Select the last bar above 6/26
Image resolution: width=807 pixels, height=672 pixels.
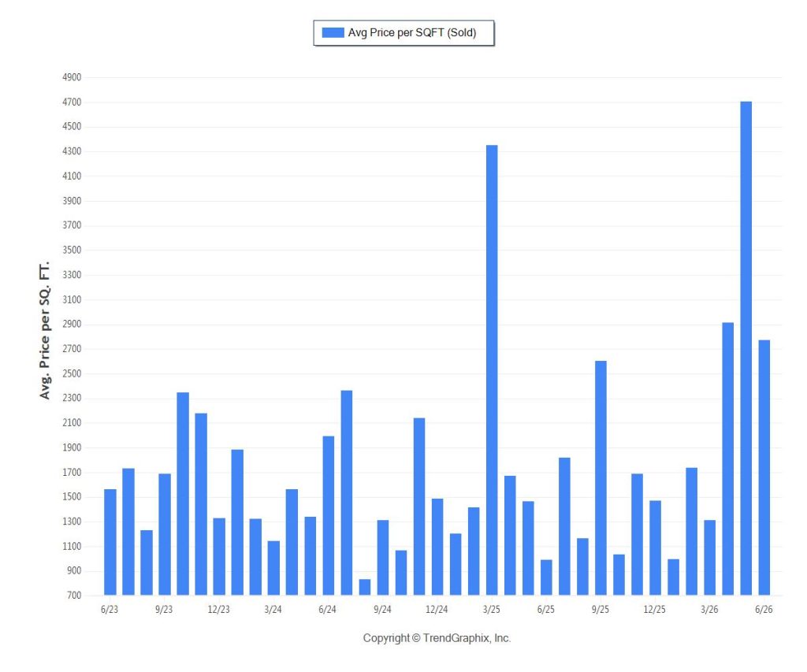[764, 468]
